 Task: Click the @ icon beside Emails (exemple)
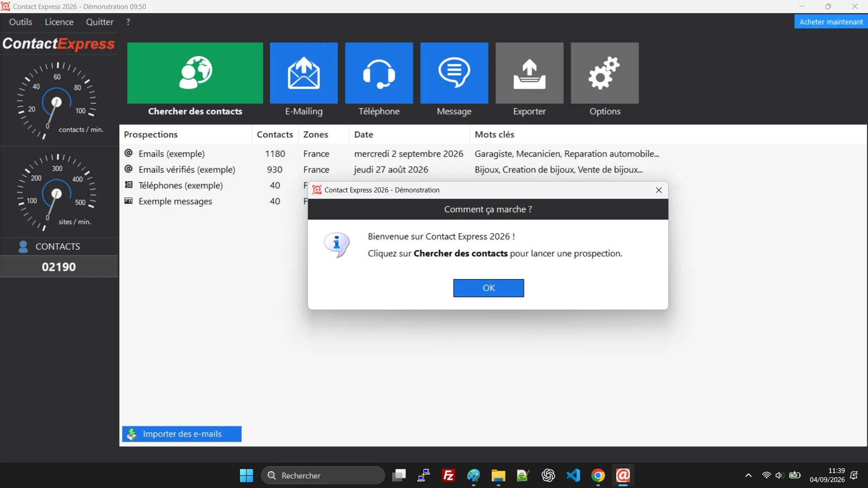[x=129, y=153]
